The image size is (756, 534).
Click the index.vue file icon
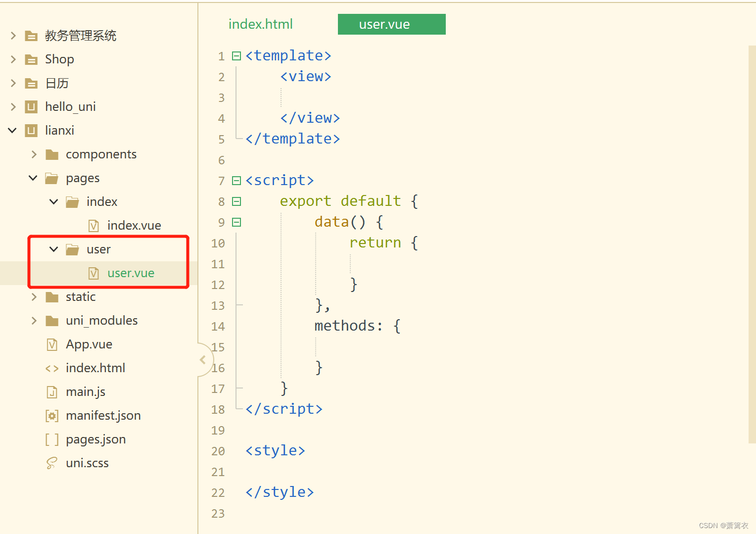coord(94,226)
